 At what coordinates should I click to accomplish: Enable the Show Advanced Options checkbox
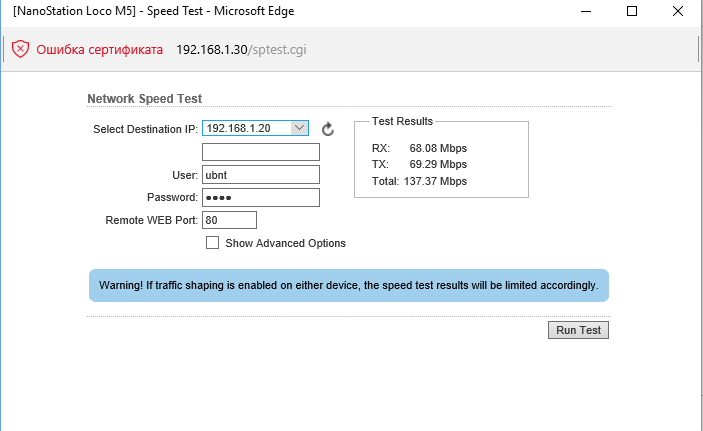213,243
